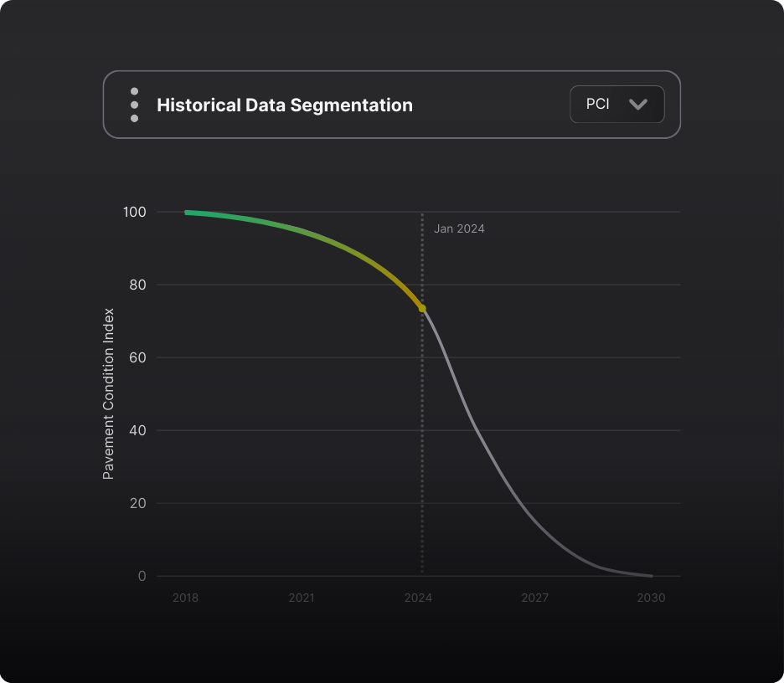Click the 2024 x-axis label
This screenshot has height=683, width=784.
click(x=419, y=598)
